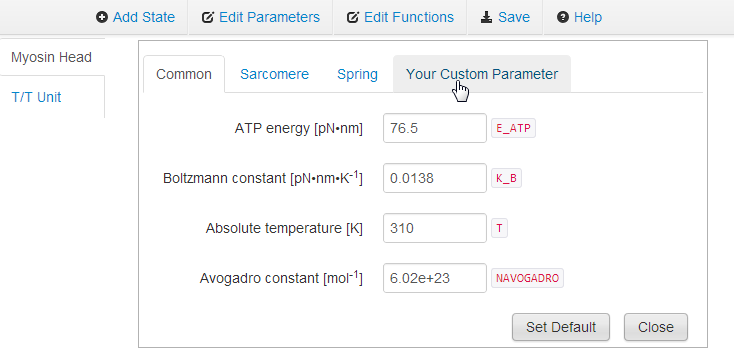Click the Save download icon
The width and height of the screenshot is (734, 363).
pyautogui.click(x=487, y=18)
